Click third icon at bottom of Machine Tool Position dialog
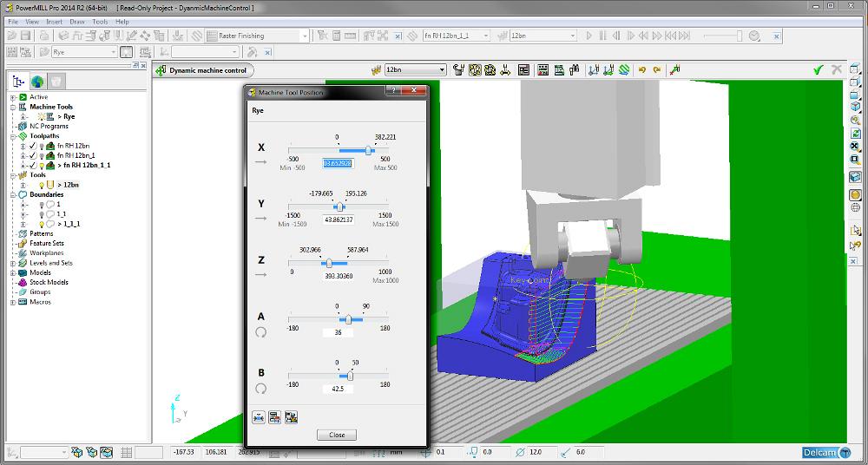The image size is (868, 465). pyautogui.click(x=292, y=417)
